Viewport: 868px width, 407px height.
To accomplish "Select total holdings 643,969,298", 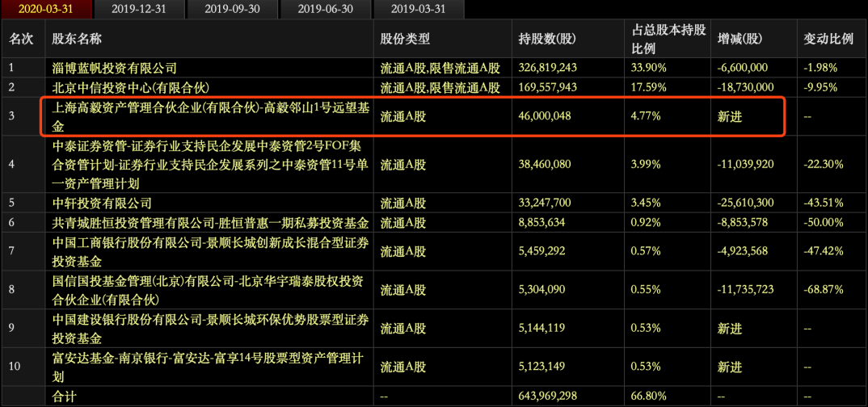I will [547, 397].
